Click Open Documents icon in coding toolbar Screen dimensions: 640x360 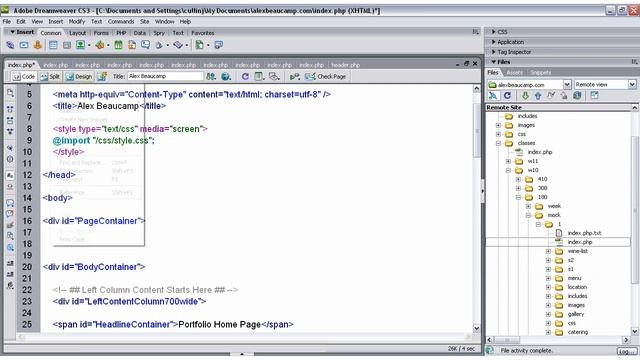[10, 93]
